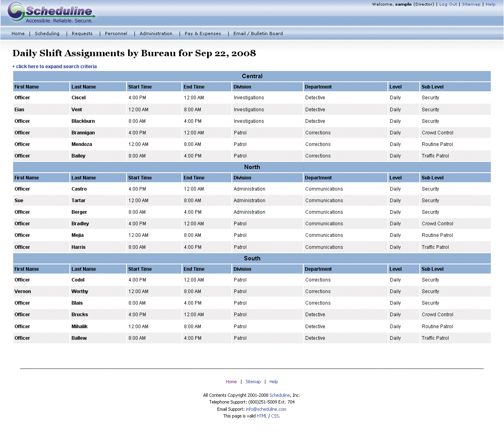
Task: Open the Sitemap link in the footer
Action: (253, 382)
